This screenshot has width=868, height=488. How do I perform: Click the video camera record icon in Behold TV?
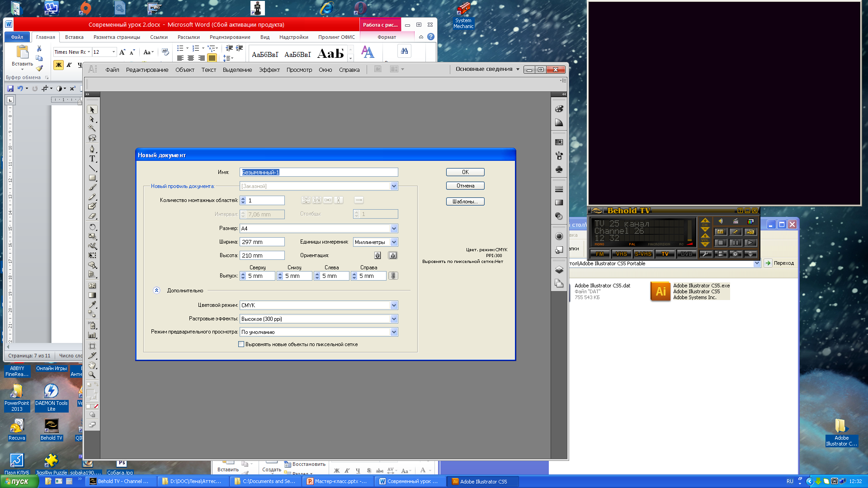point(750,232)
